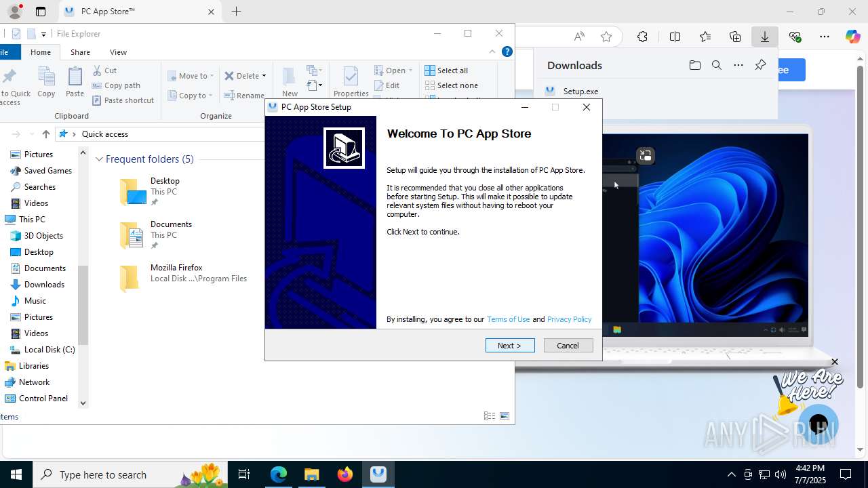Click Copy path in File Explorer ribbon
This screenshot has width=868, height=488.
116,85
